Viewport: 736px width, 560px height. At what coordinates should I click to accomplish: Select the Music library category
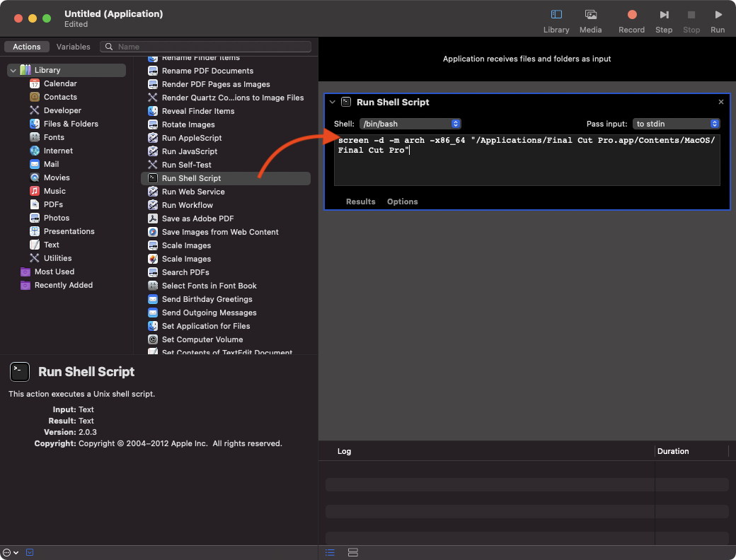pyautogui.click(x=54, y=191)
